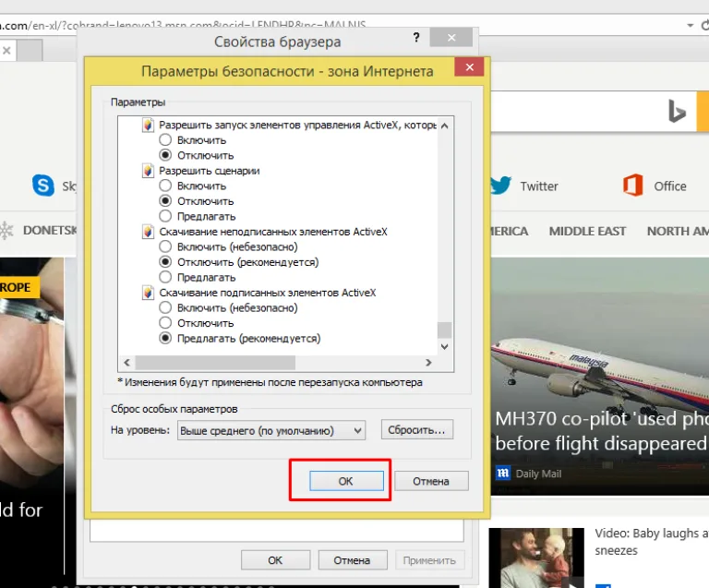The height and width of the screenshot is (588, 709).
Task: Open the Skype icon on MSN page
Action: click(x=43, y=186)
